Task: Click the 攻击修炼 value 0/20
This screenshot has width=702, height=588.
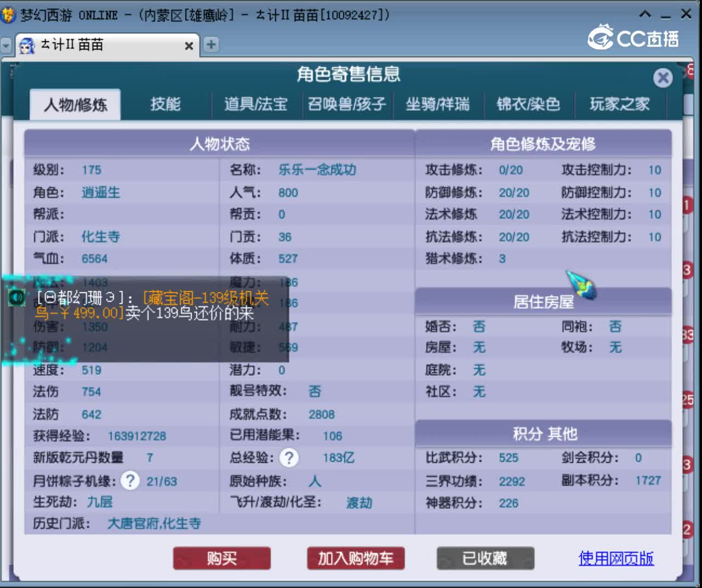Action: pyautogui.click(x=511, y=170)
